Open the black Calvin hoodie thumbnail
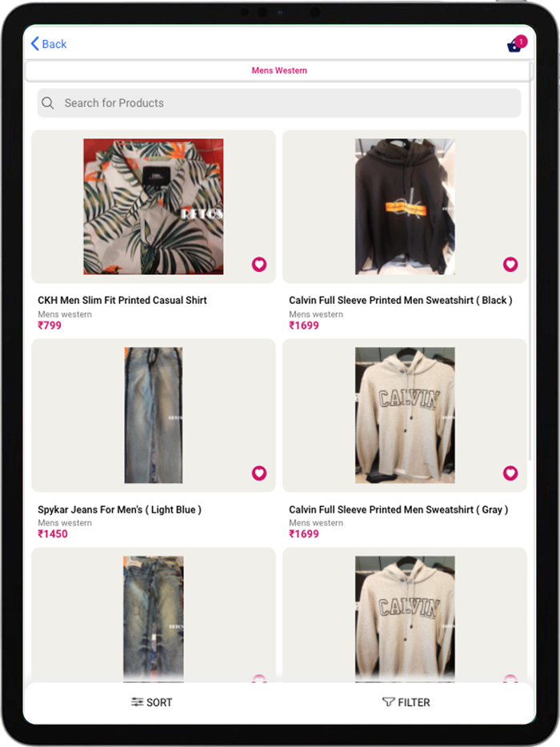This screenshot has height=747, width=560. pos(405,206)
